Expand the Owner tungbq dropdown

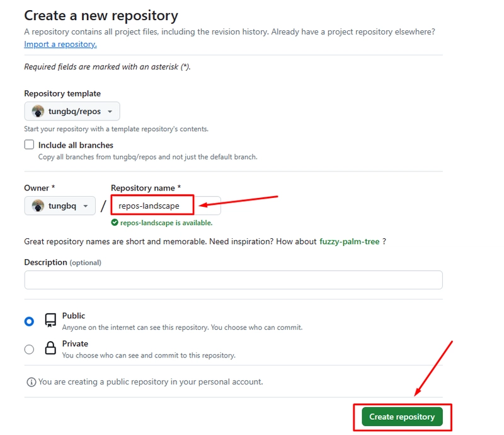pos(60,206)
